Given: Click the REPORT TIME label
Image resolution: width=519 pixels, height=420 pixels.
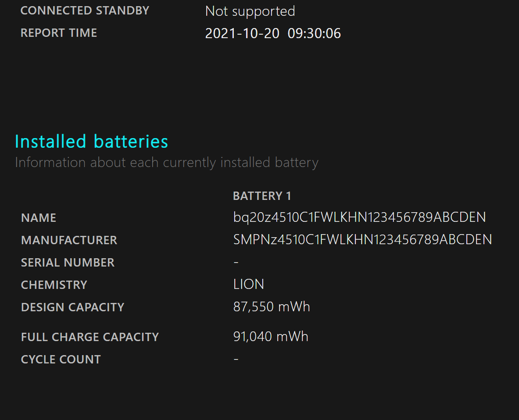Looking at the screenshot, I should [59, 33].
